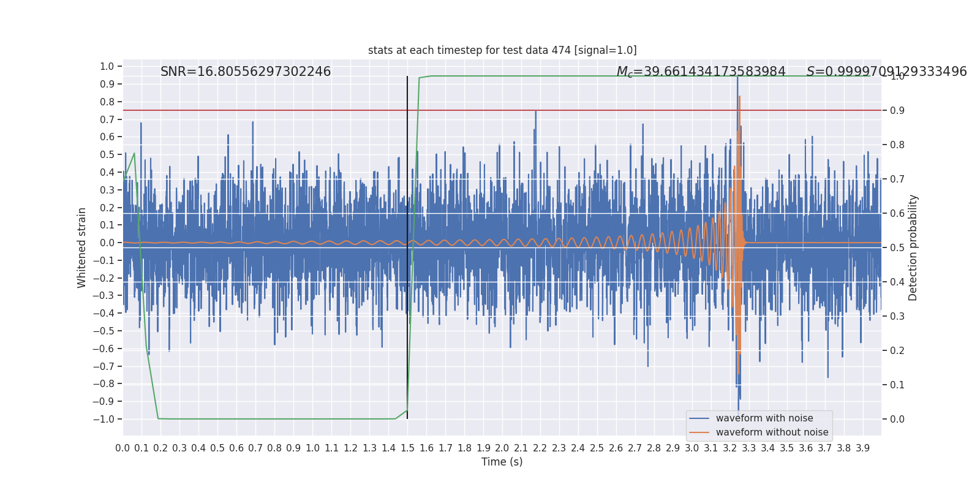Click the orange line sample in the legend

click(x=699, y=432)
